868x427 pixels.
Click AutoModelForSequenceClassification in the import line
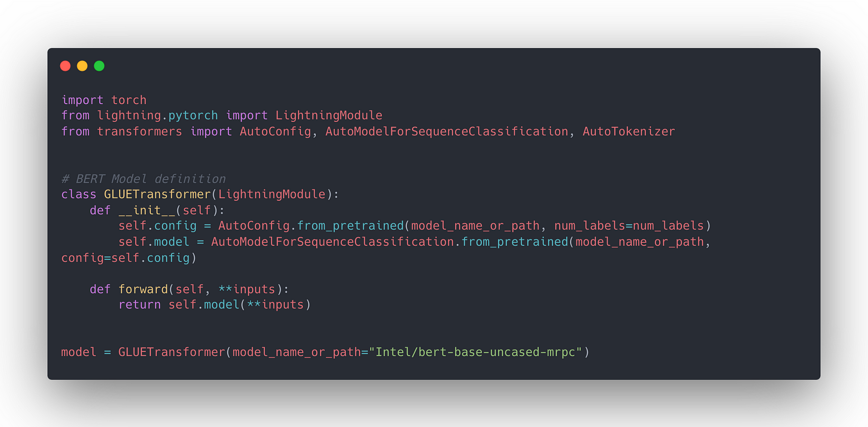(x=446, y=131)
